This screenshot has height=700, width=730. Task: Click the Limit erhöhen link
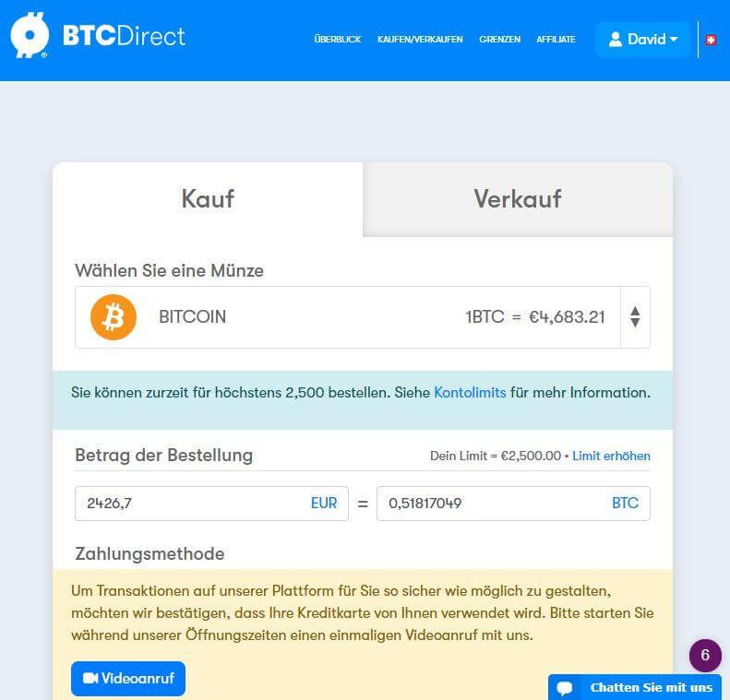pos(611,456)
